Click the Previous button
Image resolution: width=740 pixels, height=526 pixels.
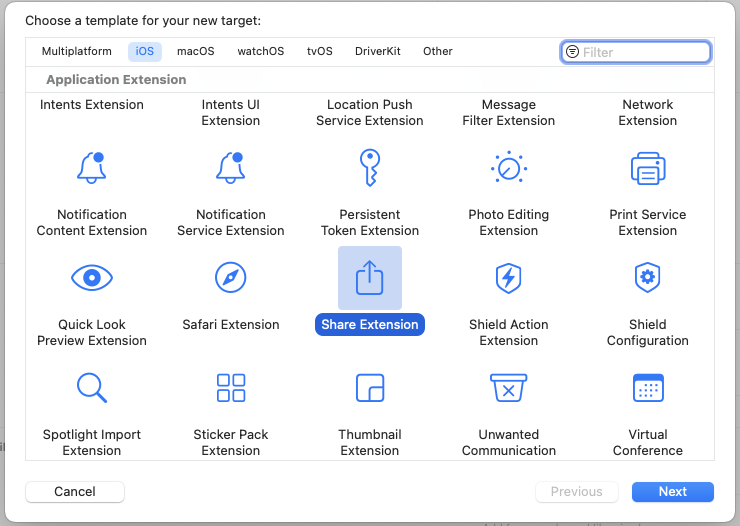pyautogui.click(x=576, y=492)
